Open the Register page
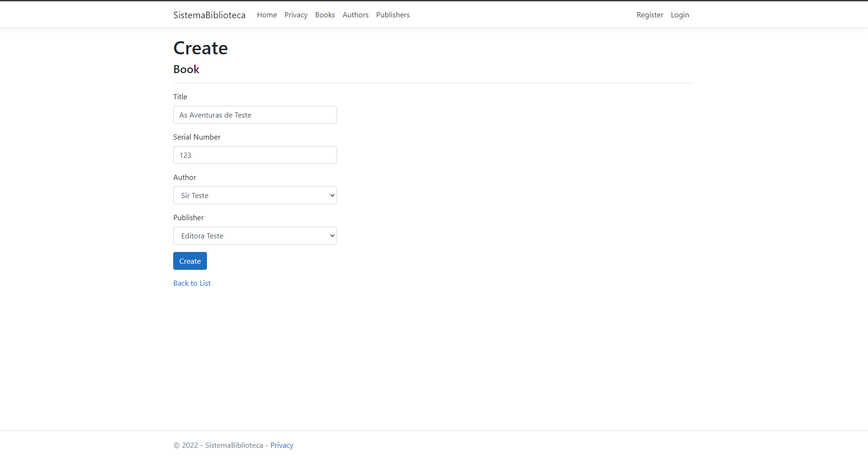Image resolution: width=868 pixels, height=459 pixels. (649, 15)
